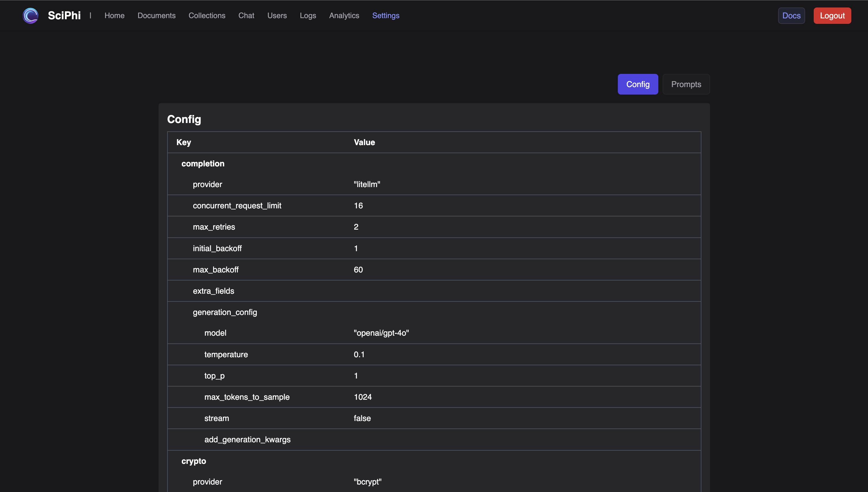Click the stream value false
Screen dimensions: 868x492
tap(362, 418)
